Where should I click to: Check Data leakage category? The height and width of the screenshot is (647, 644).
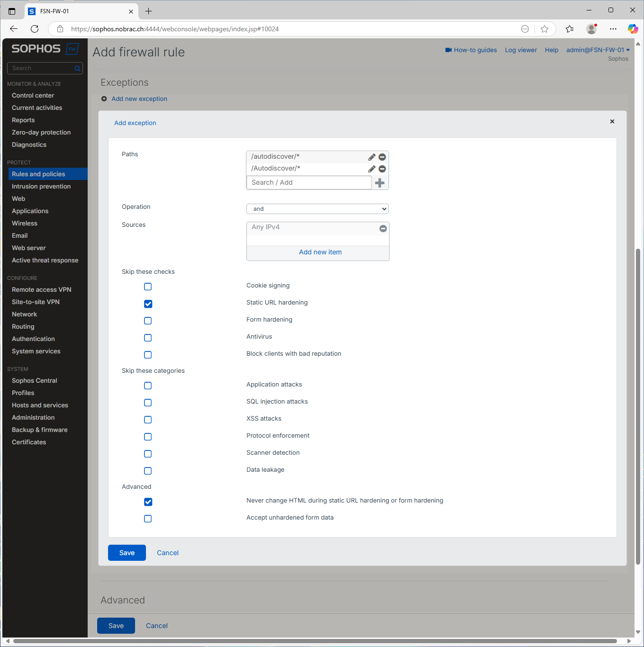tap(148, 471)
